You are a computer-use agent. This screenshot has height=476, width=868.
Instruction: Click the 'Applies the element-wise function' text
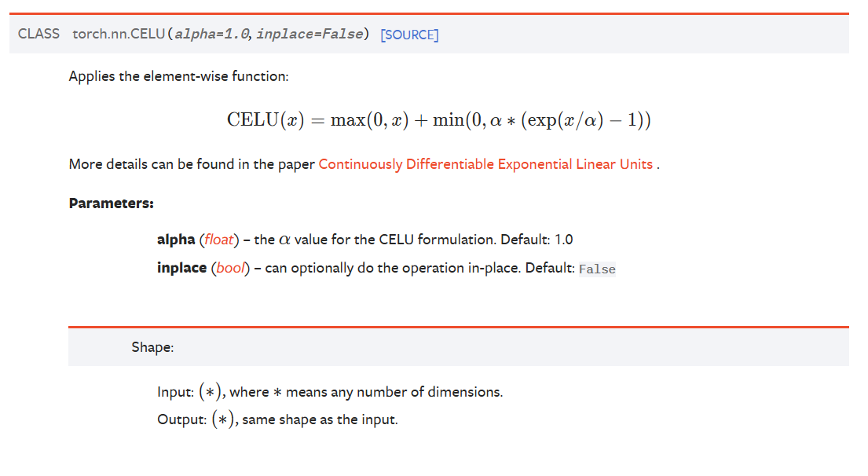pyautogui.click(x=179, y=76)
